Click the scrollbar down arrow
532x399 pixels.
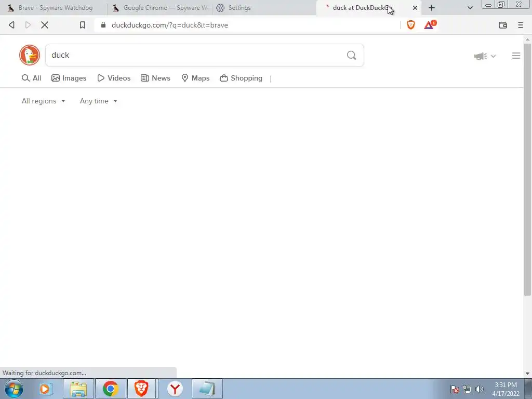tap(527, 374)
